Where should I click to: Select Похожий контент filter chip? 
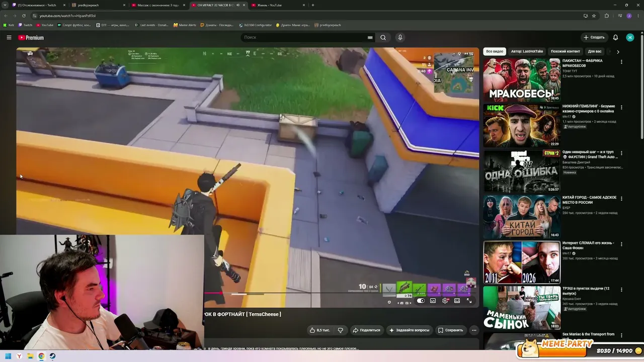pyautogui.click(x=566, y=51)
